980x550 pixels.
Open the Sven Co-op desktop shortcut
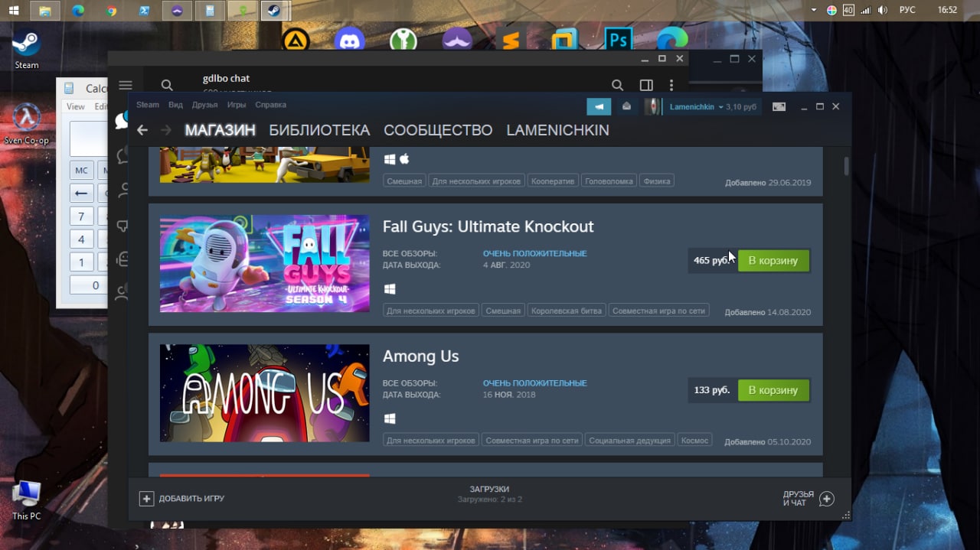(x=27, y=125)
